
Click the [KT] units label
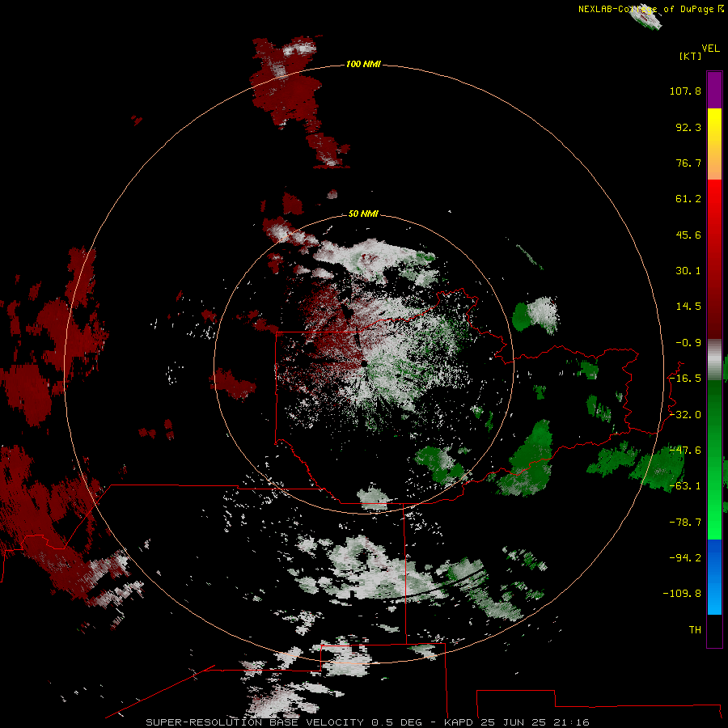(x=691, y=56)
